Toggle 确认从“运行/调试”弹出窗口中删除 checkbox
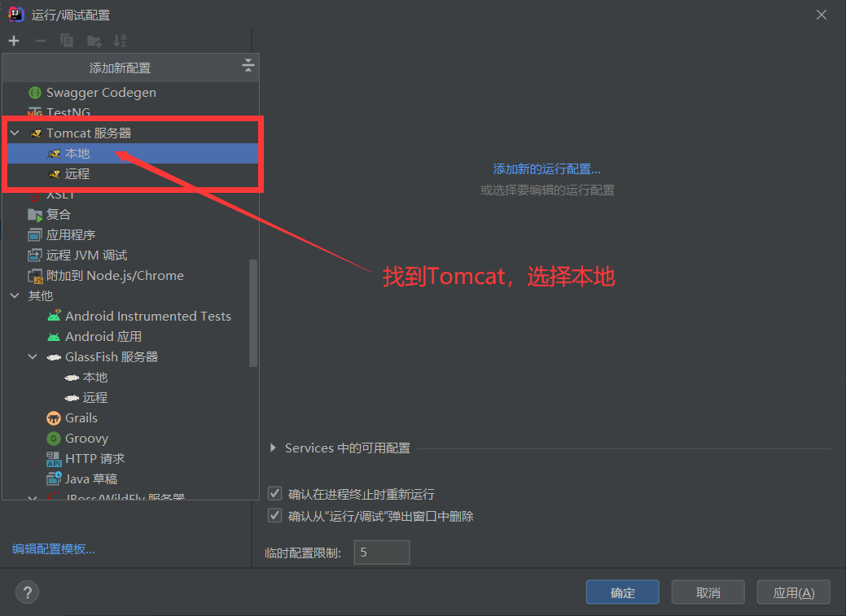Screen dimensions: 846x616 pos(274,516)
